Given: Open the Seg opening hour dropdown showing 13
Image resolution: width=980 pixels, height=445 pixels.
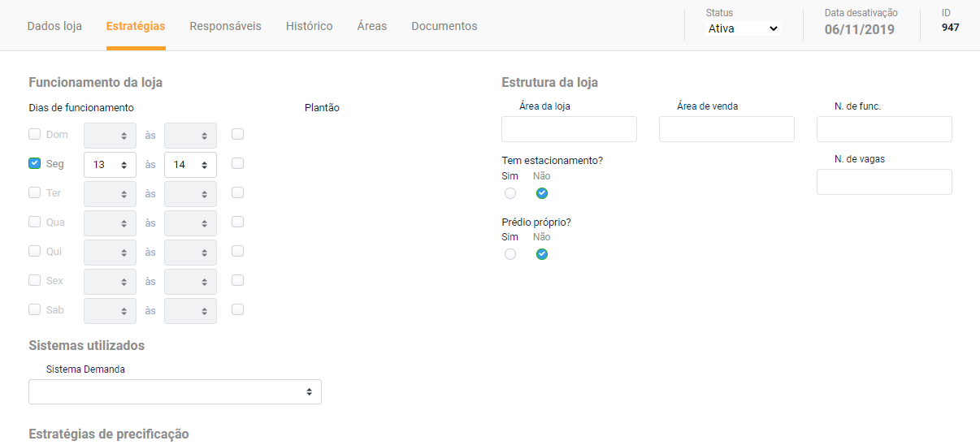Looking at the screenshot, I should point(110,165).
